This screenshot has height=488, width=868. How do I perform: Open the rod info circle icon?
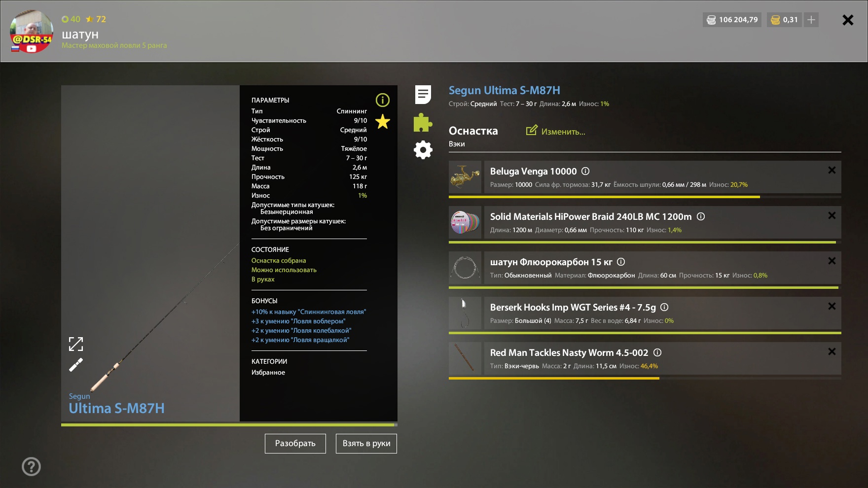pos(383,100)
